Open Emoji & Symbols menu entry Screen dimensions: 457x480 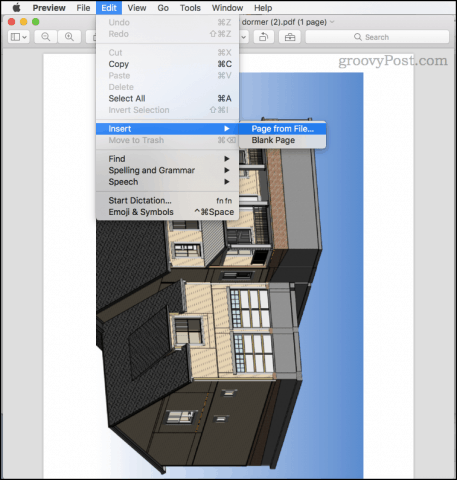click(x=167, y=212)
